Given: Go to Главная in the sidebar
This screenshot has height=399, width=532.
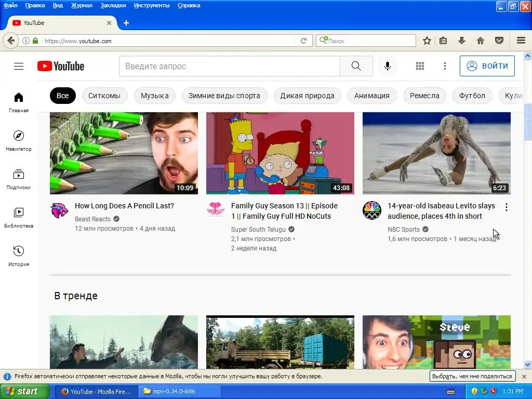Looking at the screenshot, I should (x=19, y=102).
